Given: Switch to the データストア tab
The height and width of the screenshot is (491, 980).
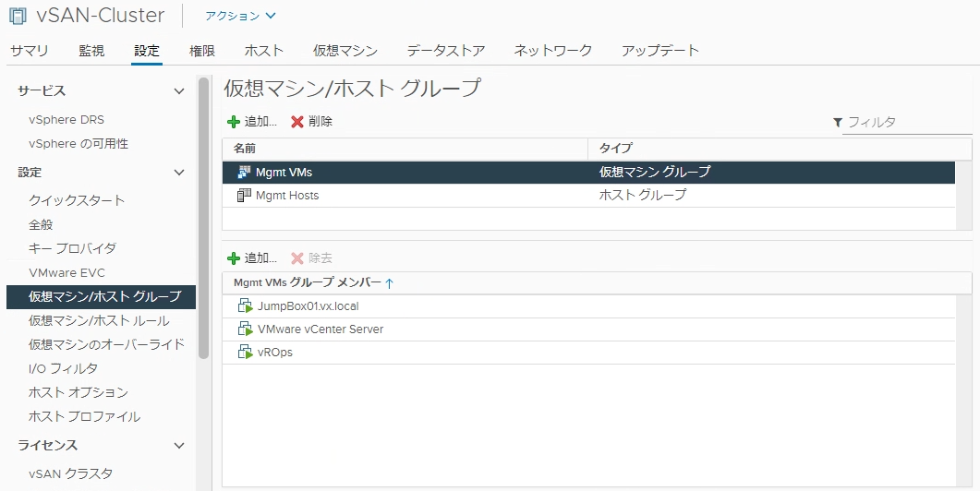Looking at the screenshot, I should point(445,51).
